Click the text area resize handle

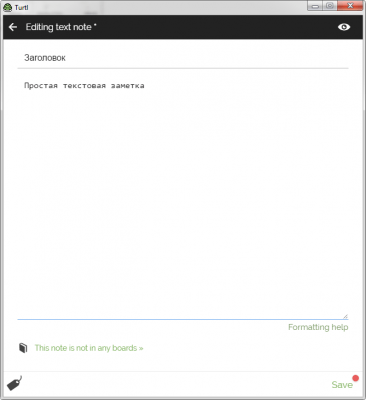click(x=345, y=316)
